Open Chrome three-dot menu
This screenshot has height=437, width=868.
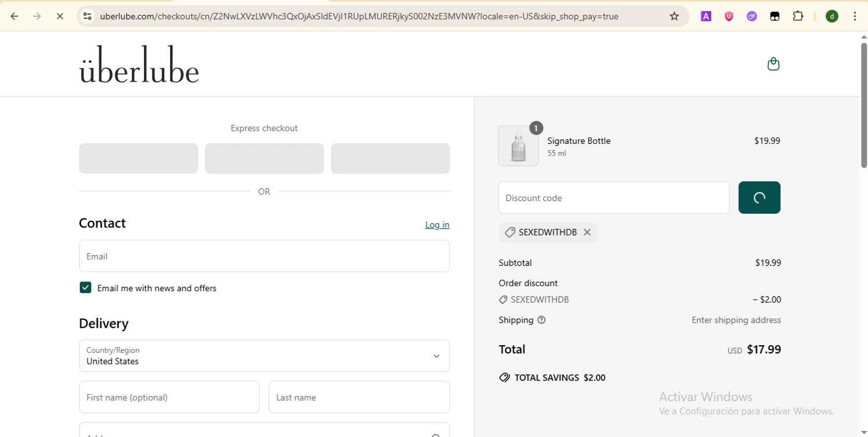click(855, 16)
